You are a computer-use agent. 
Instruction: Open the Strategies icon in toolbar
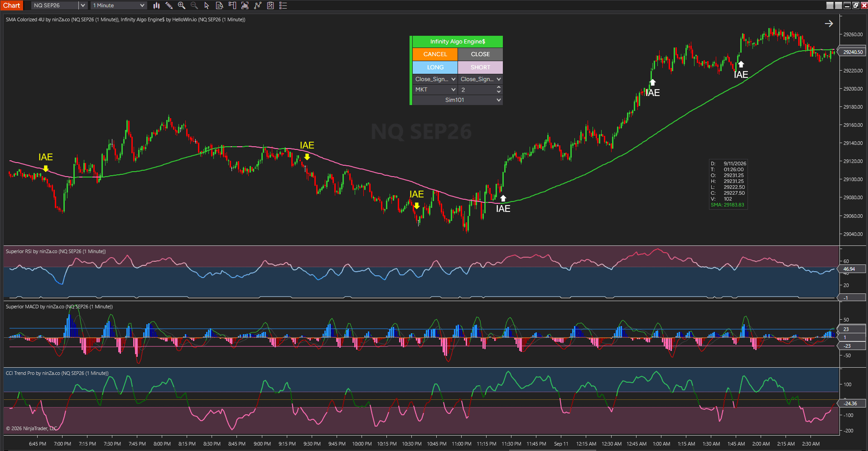click(x=258, y=5)
